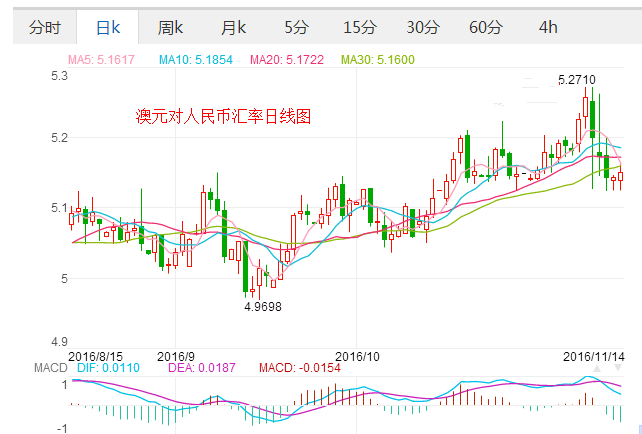This screenshot has height=434, width=642.
Task: Click the MA10: 5.1854 legend label
Action: tap(196, 60)
